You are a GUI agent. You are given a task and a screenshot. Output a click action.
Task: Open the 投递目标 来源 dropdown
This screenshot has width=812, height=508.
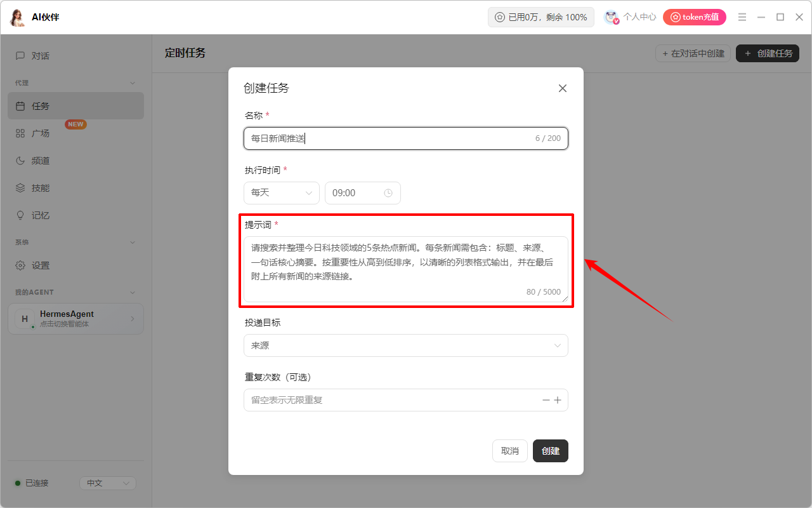click(x=406, y=345)
